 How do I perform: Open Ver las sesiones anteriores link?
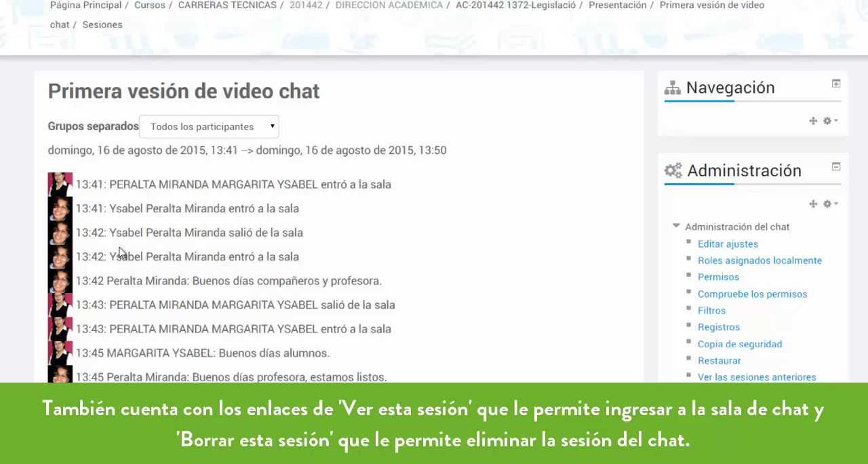click(x=757, y=377)
